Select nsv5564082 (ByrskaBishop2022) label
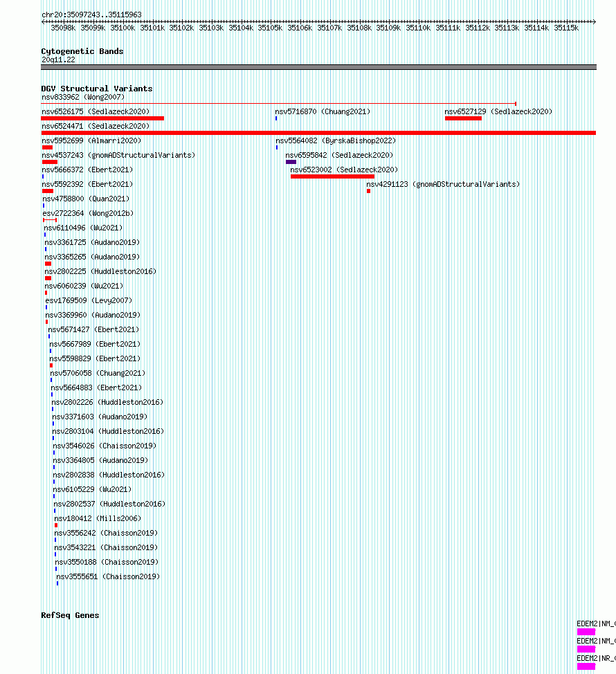Image resolution: width=616 pixels, height=674 pixels. click(x=336, y=141)
